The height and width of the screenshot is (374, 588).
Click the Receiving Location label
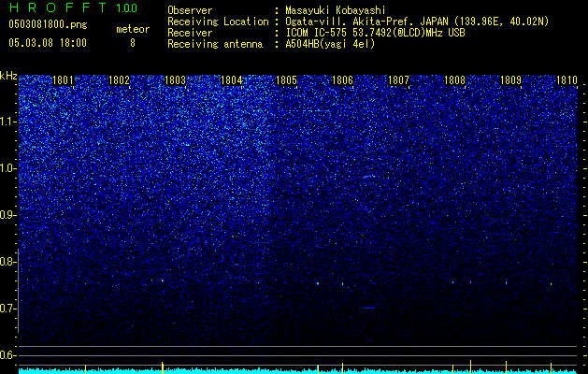pyautogui.click(x=218, y=22)
